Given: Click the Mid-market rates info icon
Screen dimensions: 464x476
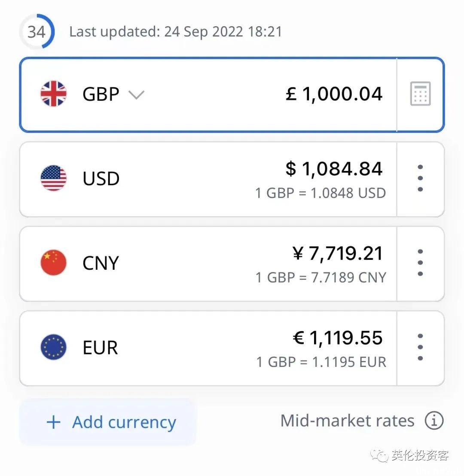Looking at the screenshot, I should (434, 421).
